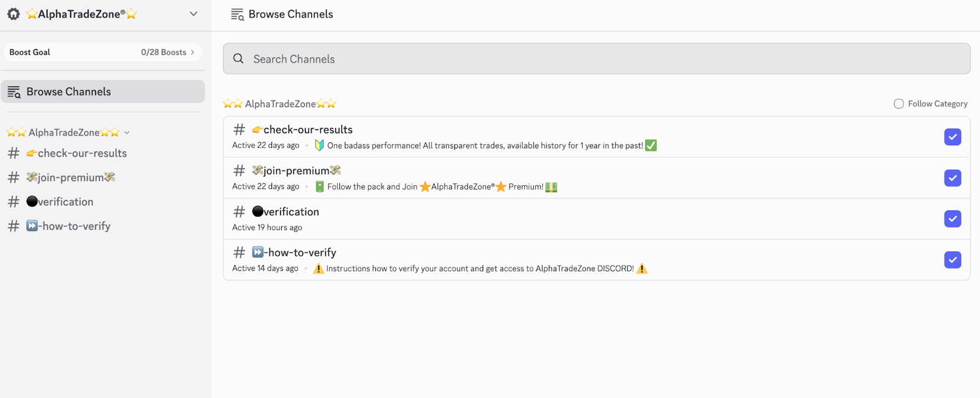Image resolution: width=980 pixels, height=398 pixels.
Task: Click hash icon of sidebar check-our-results channel
Action: [13, 153]
